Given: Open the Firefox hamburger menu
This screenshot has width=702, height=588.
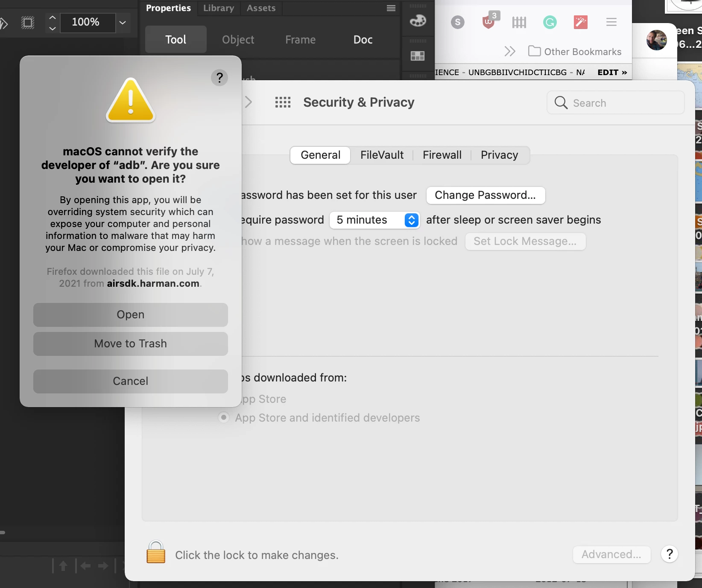Looking at the screenshot, I should click(x=611, y=22).
